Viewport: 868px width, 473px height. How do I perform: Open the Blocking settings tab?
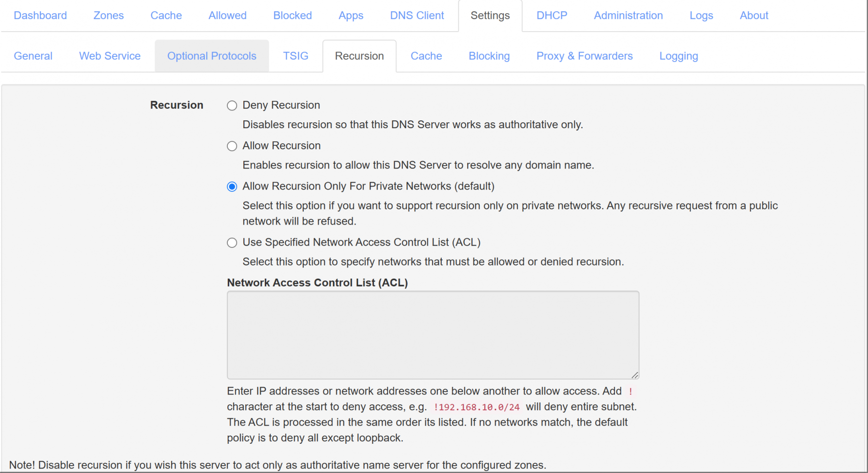489,56
